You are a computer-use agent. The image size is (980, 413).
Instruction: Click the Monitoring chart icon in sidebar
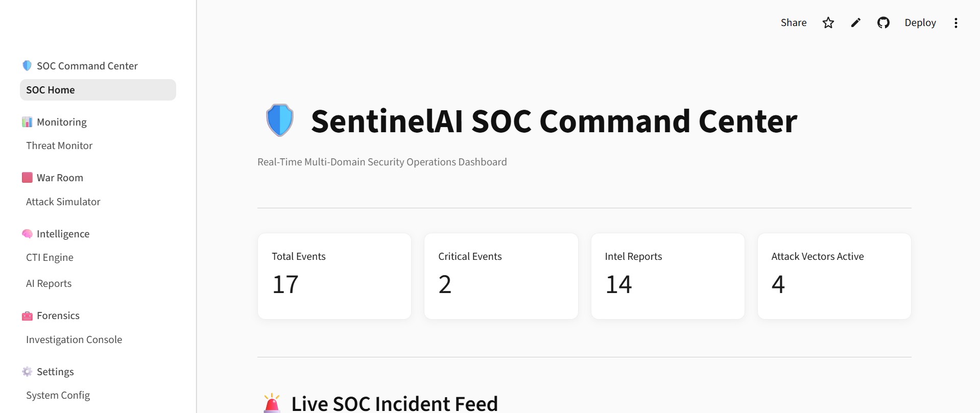click(x=27, y=122)
